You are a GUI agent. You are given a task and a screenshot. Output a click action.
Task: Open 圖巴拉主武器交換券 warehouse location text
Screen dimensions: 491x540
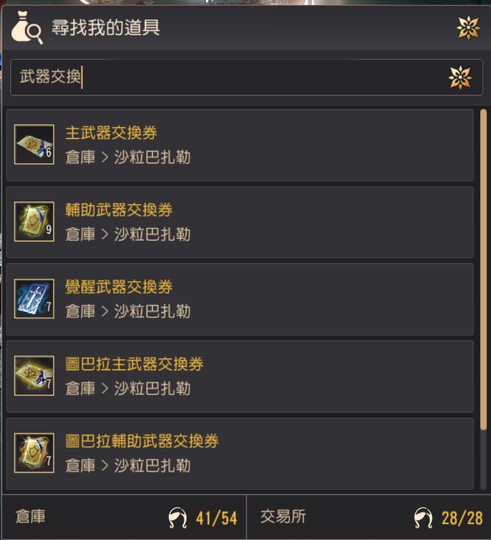click(x=128, y=388)
